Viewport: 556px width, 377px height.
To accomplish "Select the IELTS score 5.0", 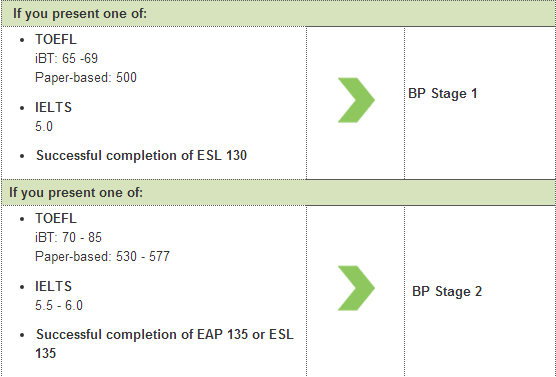I will pos(44,127).
